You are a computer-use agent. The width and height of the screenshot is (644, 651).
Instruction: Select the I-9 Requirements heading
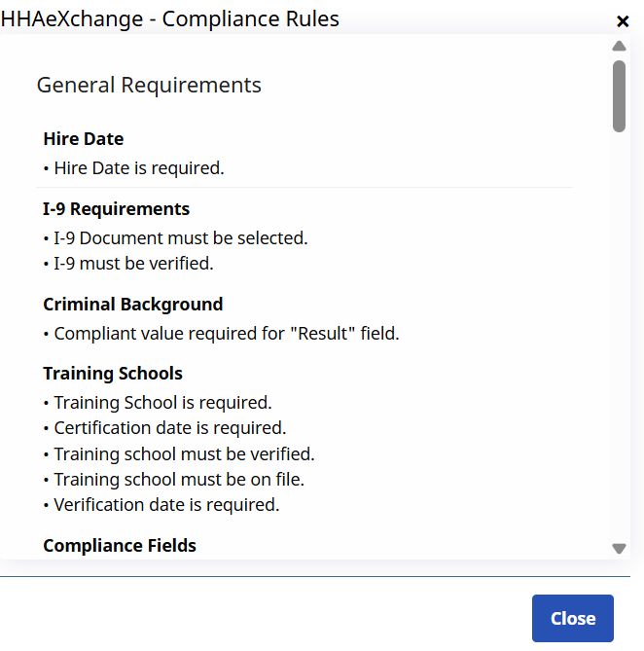[117, 209]
